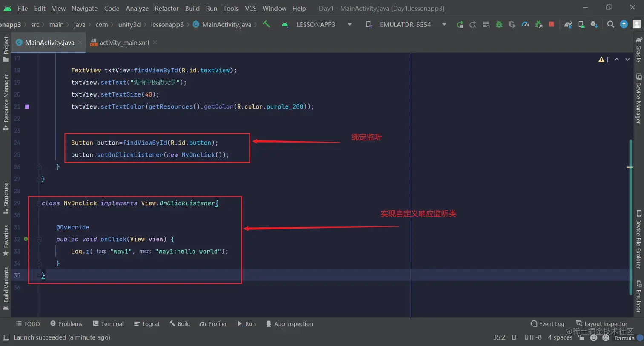
Task: Open the Terminal tool window
Action: click(108, 324)
